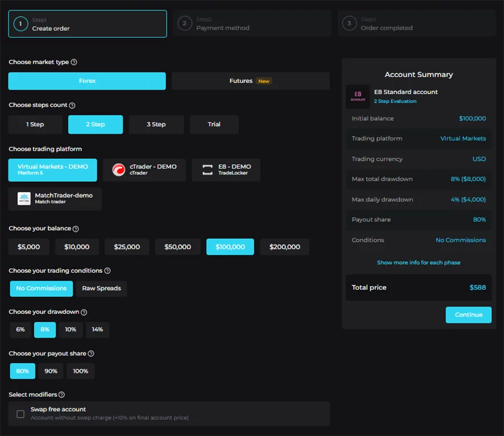Click the Account Summary heading
Image resolution: width=504 pixels, height=436 pixels.
pos(418,74)
